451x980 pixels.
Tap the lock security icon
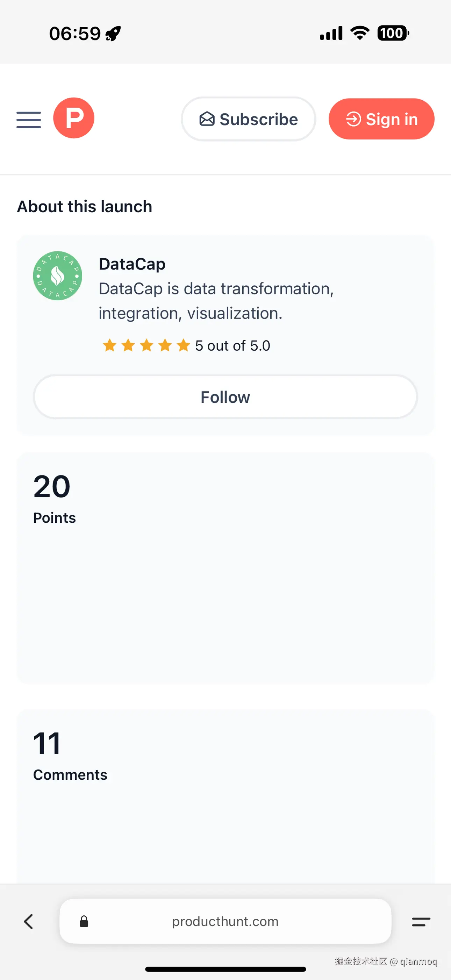[84, 921]
